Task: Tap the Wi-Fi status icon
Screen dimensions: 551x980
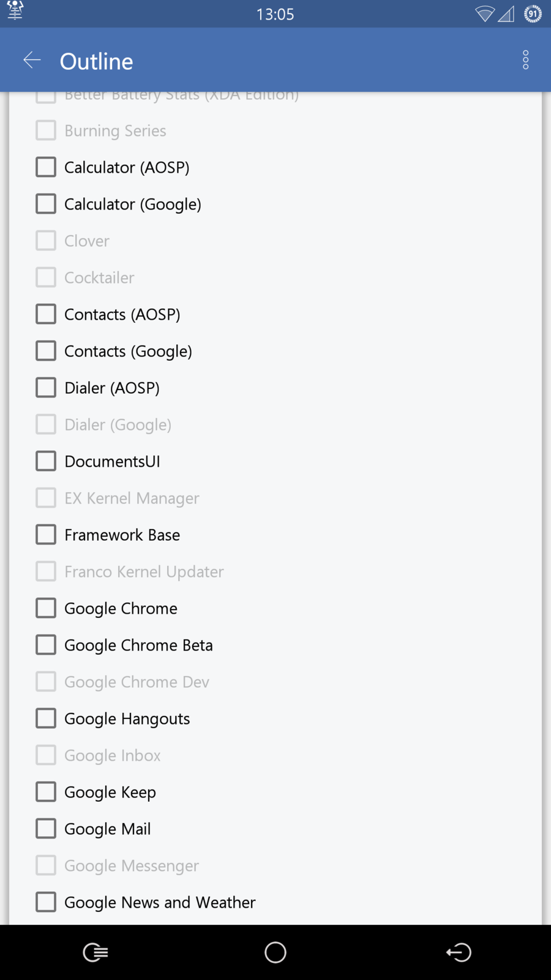Action: pyautogui.click(x=484, y=13)
